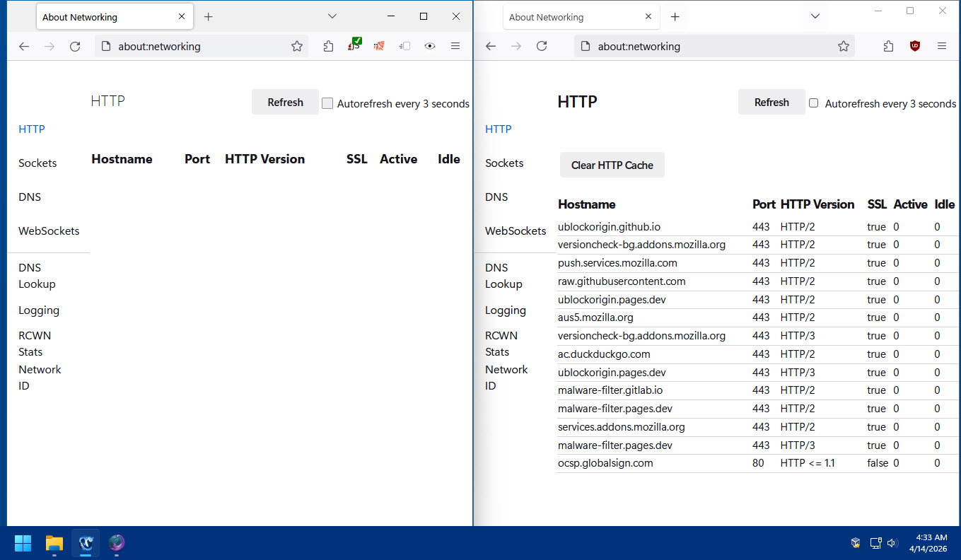Click the Clear HTTP Cache button

click(x=612, y=165)
